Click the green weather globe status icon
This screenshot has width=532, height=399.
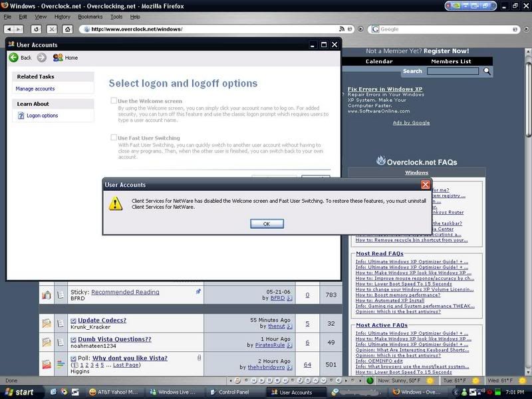click(x=370, y=380)
